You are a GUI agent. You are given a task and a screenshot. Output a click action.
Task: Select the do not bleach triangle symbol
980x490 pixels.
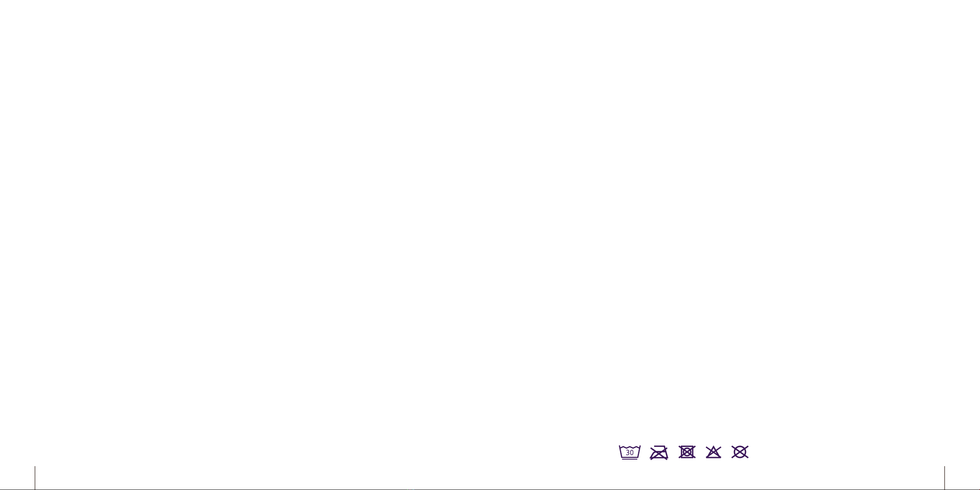pyautogui.click(x=713, y=452)
